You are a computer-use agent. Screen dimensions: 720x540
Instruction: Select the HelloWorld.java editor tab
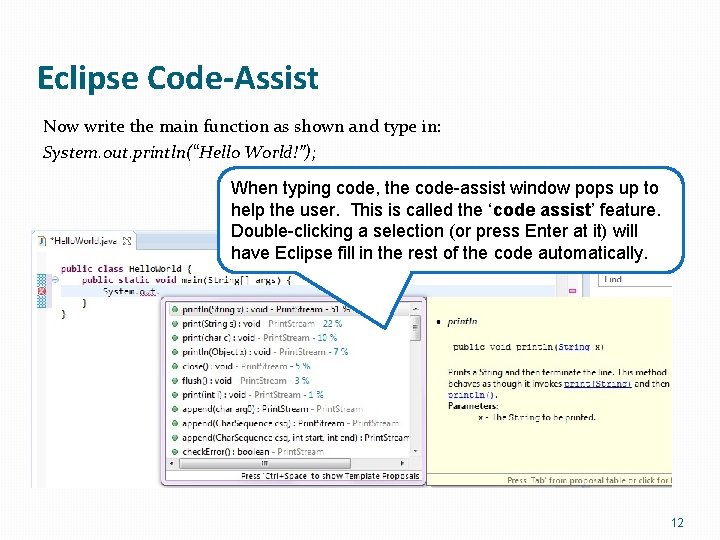(x=85, y=241)
